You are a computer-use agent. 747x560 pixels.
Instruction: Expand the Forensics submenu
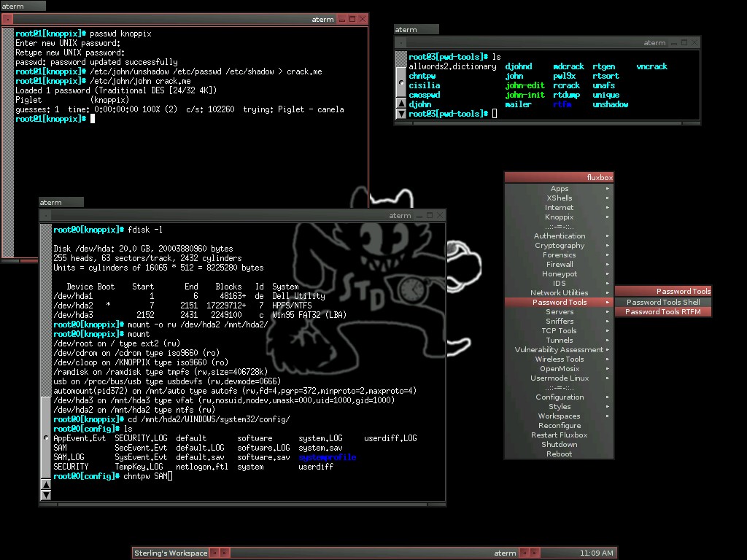pos(560,254)
